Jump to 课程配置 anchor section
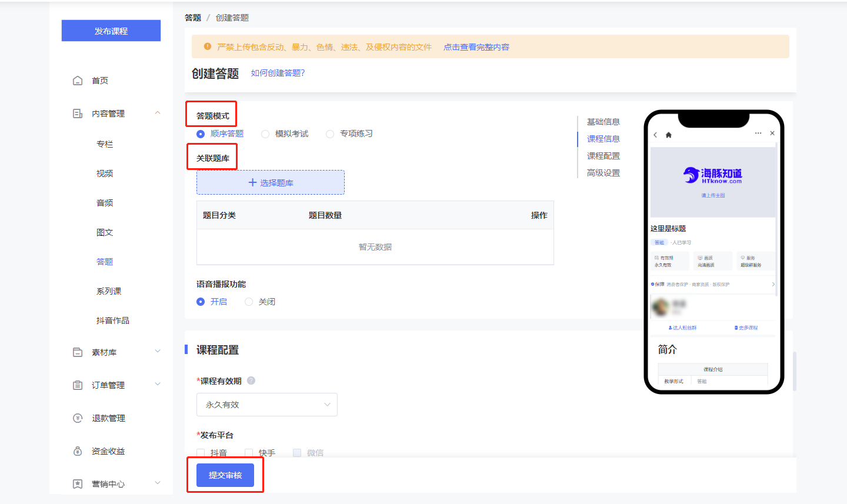 click(603, 156)
